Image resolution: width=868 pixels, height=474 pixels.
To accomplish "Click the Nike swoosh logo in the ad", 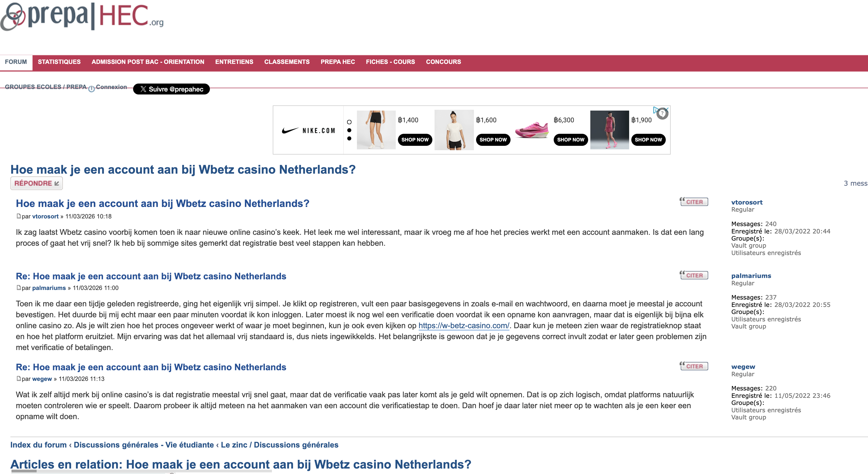I will pos(290,131).
